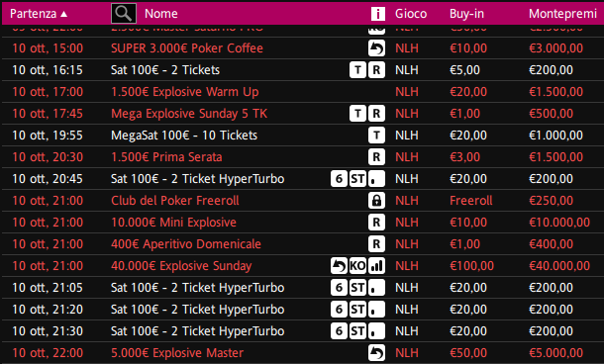Click KO icon on 40.000€ Explosive Sunday

point(357,266)
